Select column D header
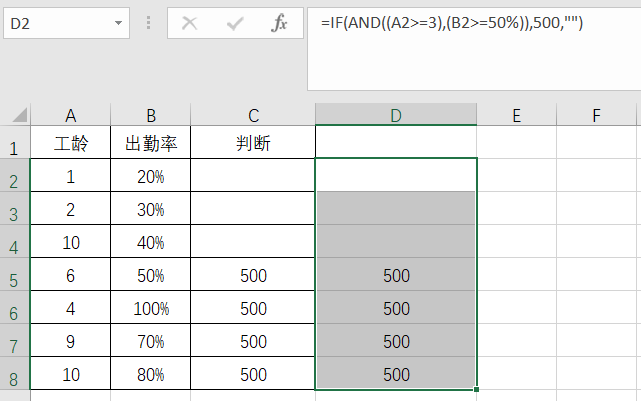The width and height of the screenshot is (641, 401). click(x=396, y=116)
